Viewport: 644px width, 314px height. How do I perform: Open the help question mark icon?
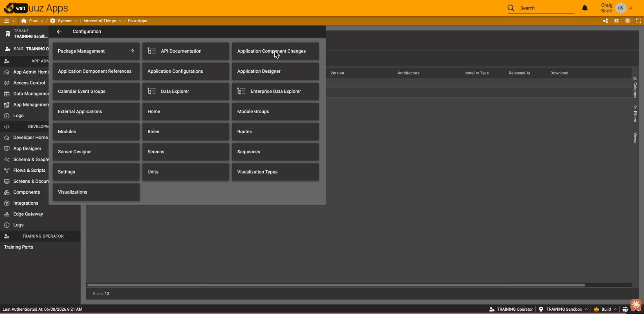[x=628, y=21]
